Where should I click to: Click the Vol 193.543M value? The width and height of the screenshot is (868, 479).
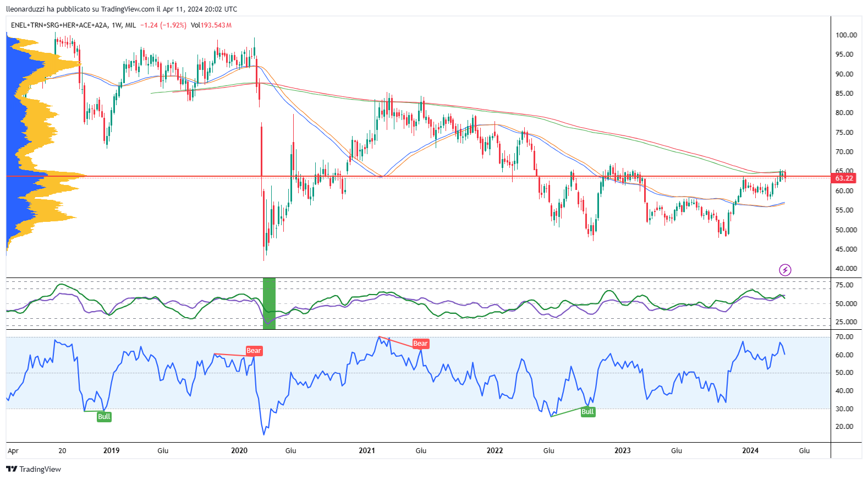coord(211,25)
